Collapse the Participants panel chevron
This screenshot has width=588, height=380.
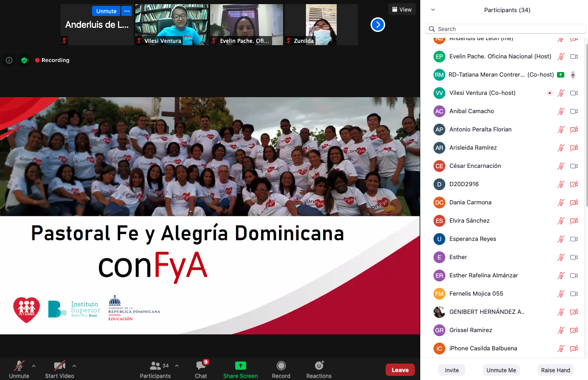click(x=433, y=10)
